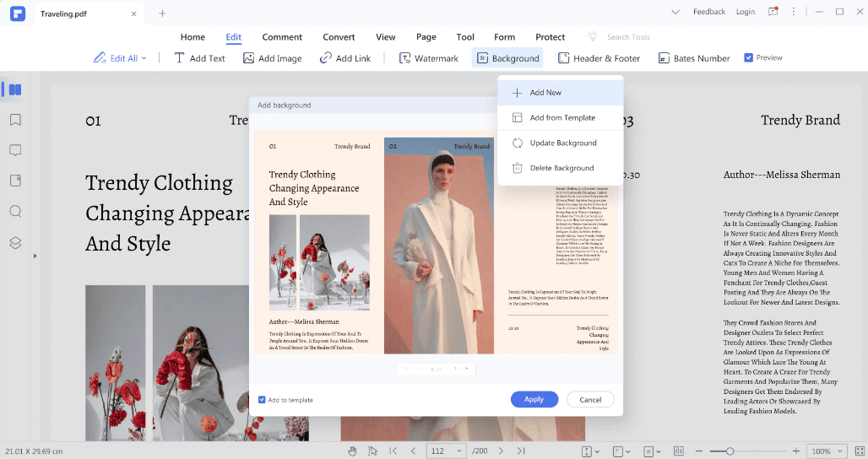Click the Apply button
Screen dimensions: 868x459
click(x=534, y=399)
